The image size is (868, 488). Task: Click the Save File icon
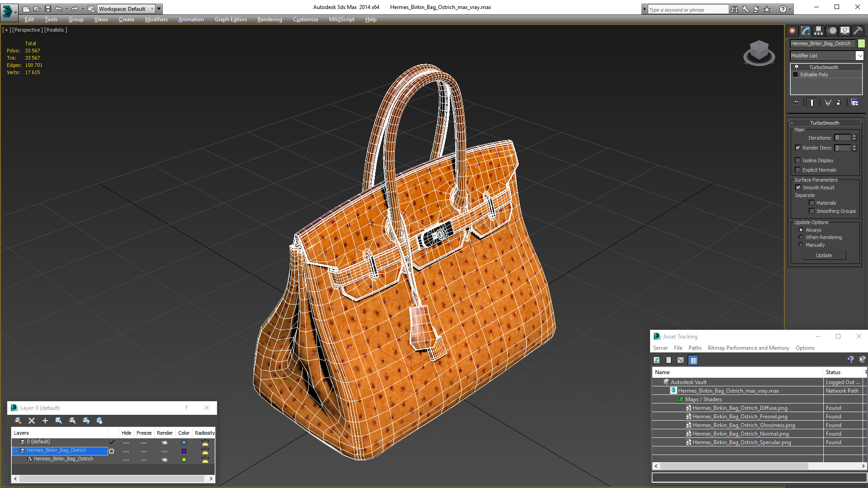(x=47, y=9)
